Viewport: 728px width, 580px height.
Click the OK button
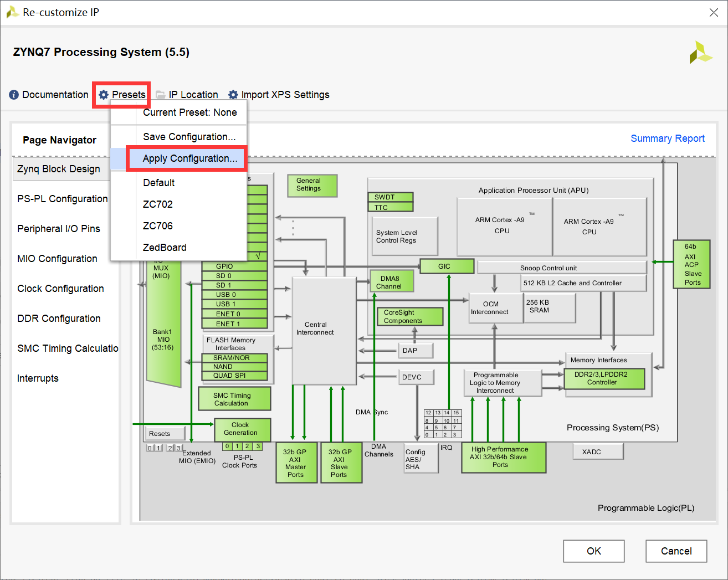point(594,551)
